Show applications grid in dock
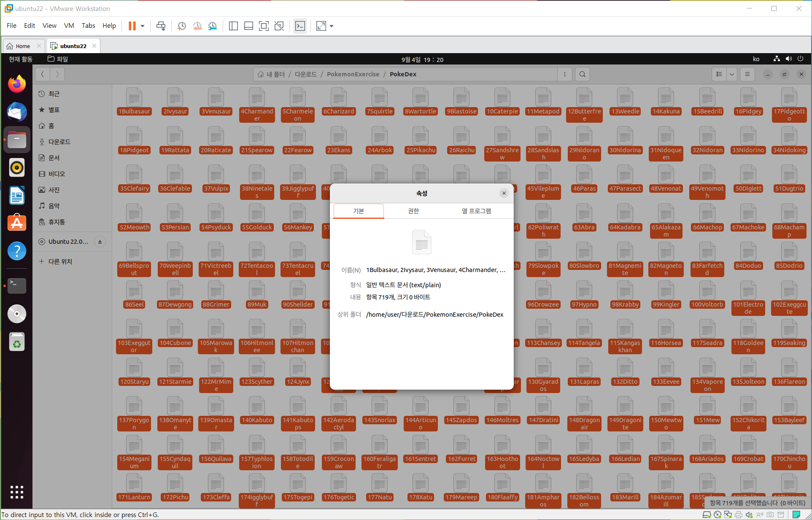Screen dimensions: 812x520 tap(17, 492)
